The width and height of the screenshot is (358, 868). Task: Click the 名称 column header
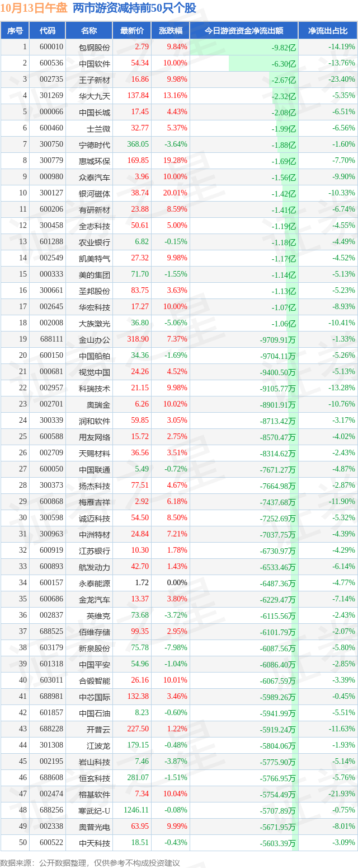[89, 31]
